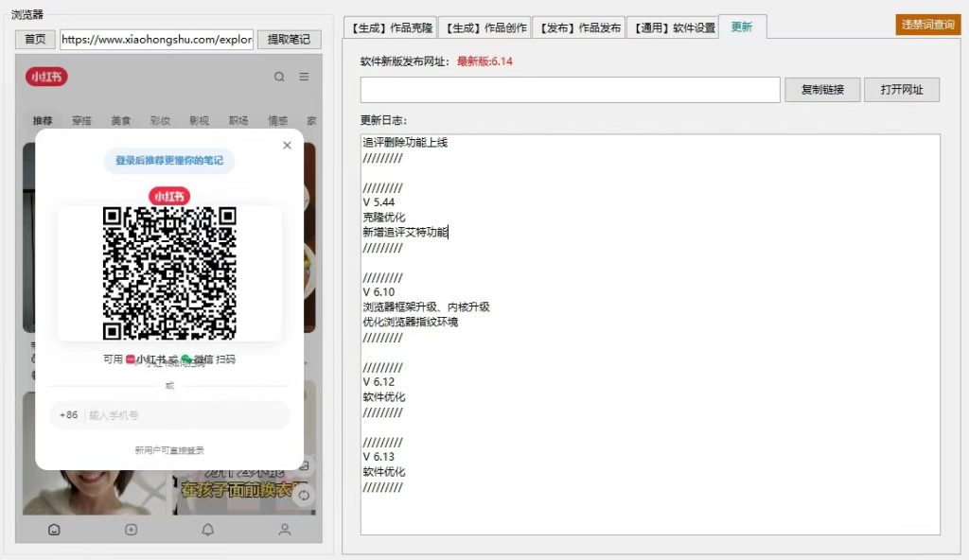The height and width of the screenshot is (560, 969).
Task: Click the create (plus) icon in bottom navigation
Action: click(131, 530)
